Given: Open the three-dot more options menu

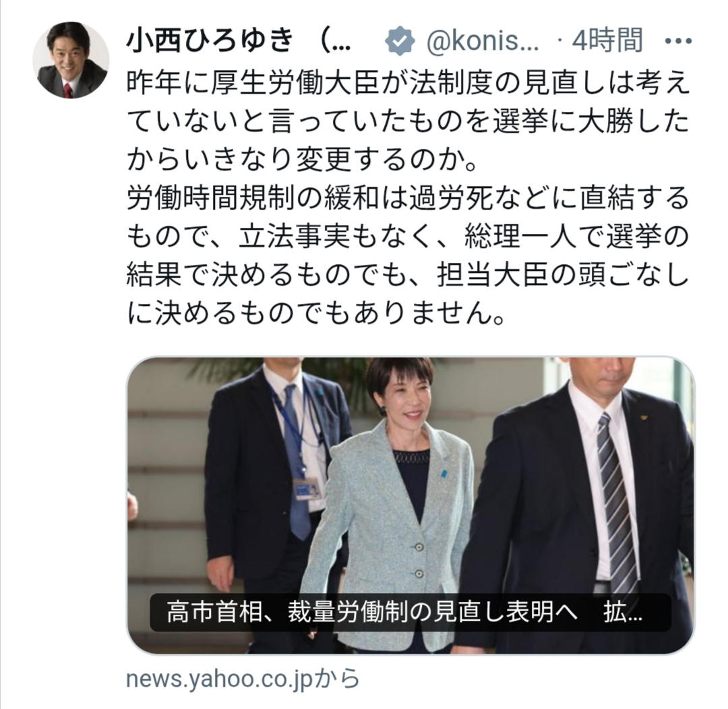Looking at the screenshot, I should click(678, 41).
